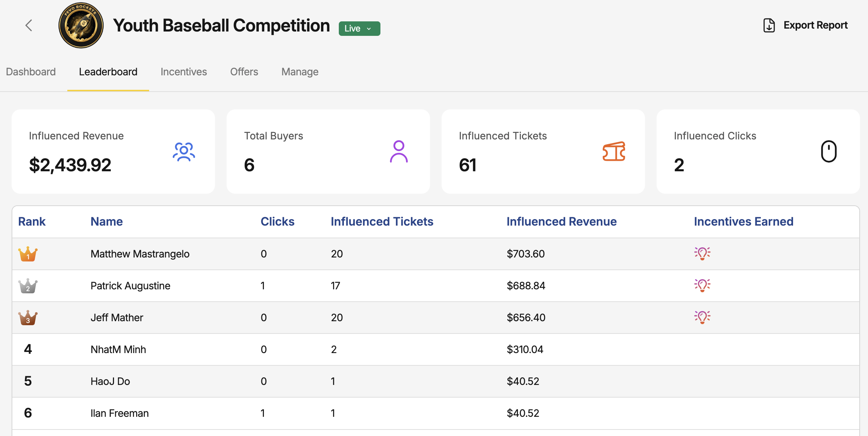Click the Influenced Revenue people icon

click(184, 151)
